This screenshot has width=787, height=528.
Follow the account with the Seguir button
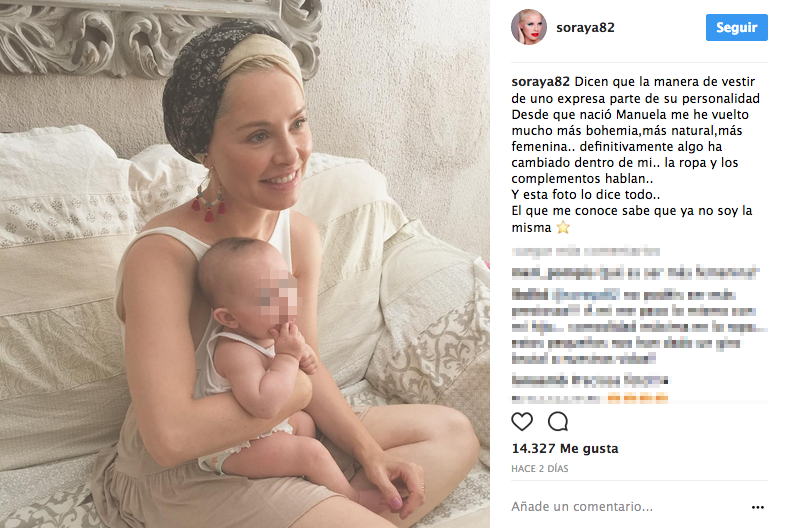coord(736,27)
